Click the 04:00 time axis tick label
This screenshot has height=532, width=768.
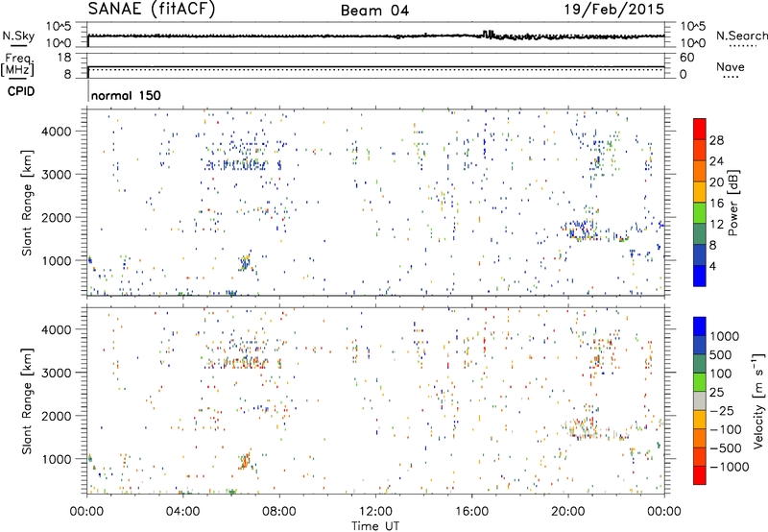pos(182,512)
